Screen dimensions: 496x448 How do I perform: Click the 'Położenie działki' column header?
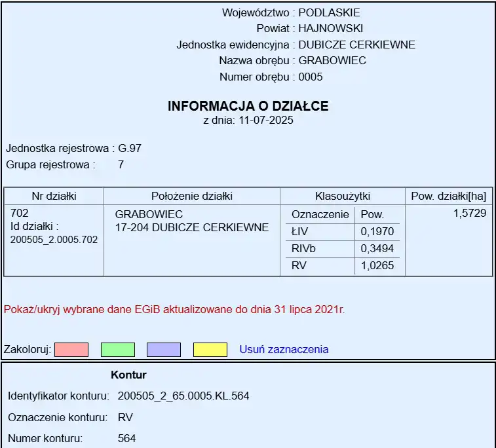192,196
